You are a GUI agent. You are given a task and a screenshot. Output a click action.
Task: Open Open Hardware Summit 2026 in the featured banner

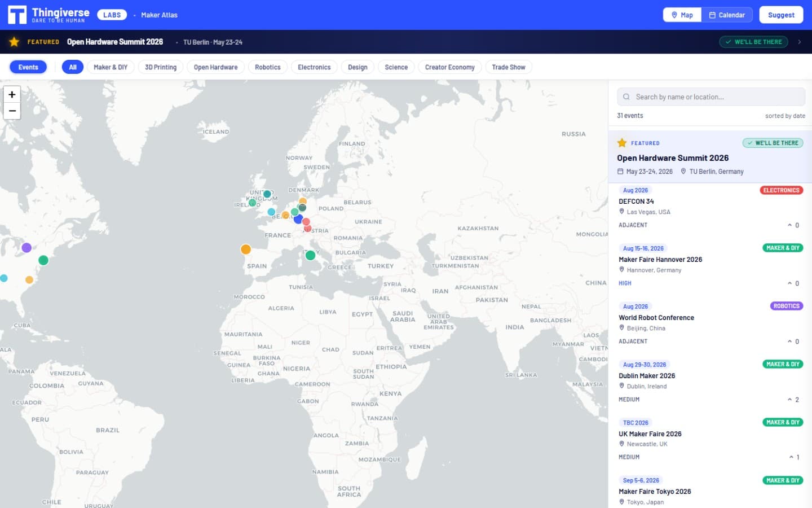click(115, 42)
